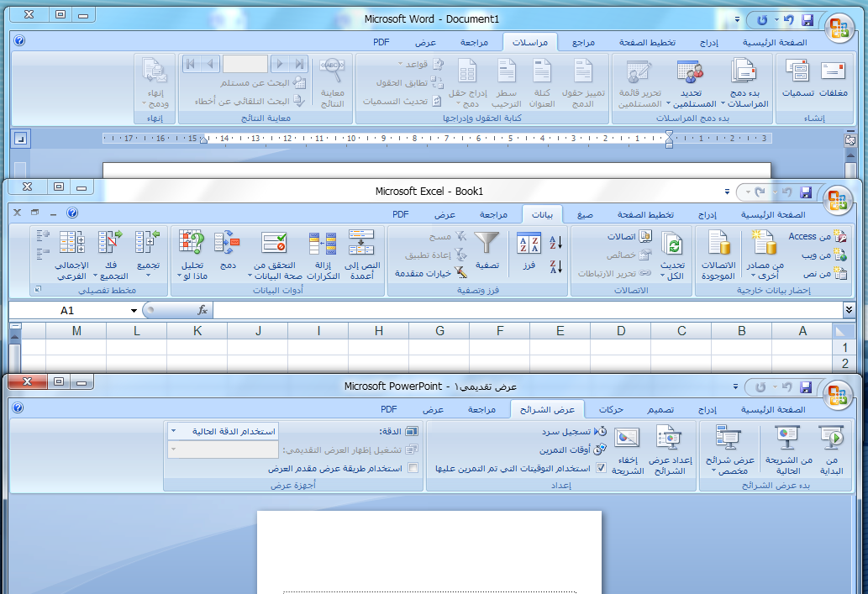Click Text to Columns icon in Excel
The height and width of the screenshot is (594, 868).
pos(361,243)
